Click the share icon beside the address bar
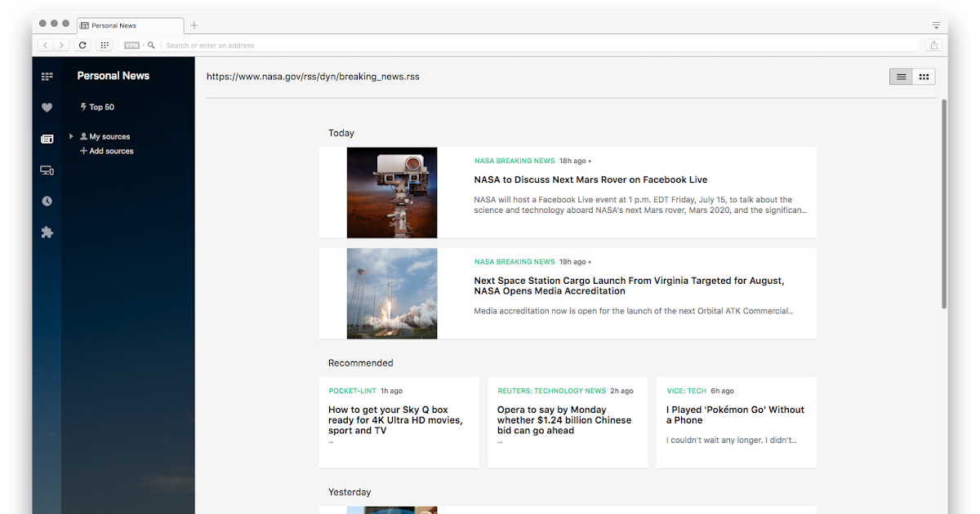Screen dimensions: 980x514 click(x=935, y=46)
